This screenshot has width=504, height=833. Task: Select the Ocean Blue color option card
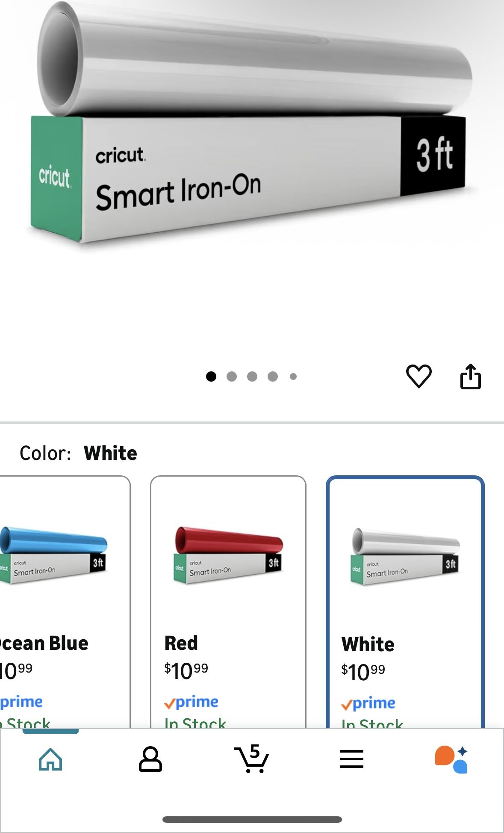click(65, 602)
